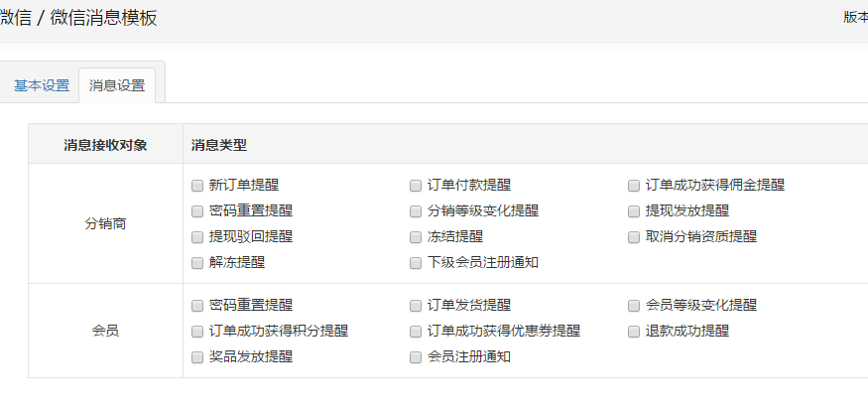Viewport: 868px width, 410px height.
Task: Enable 奖品发放提醒 notification
Action: tap(197, 356)
